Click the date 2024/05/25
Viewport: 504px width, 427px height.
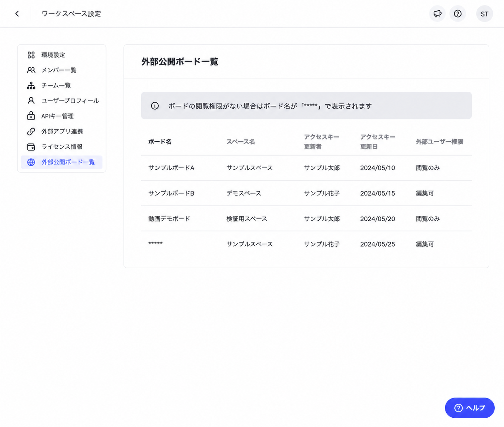pos(377,244)
